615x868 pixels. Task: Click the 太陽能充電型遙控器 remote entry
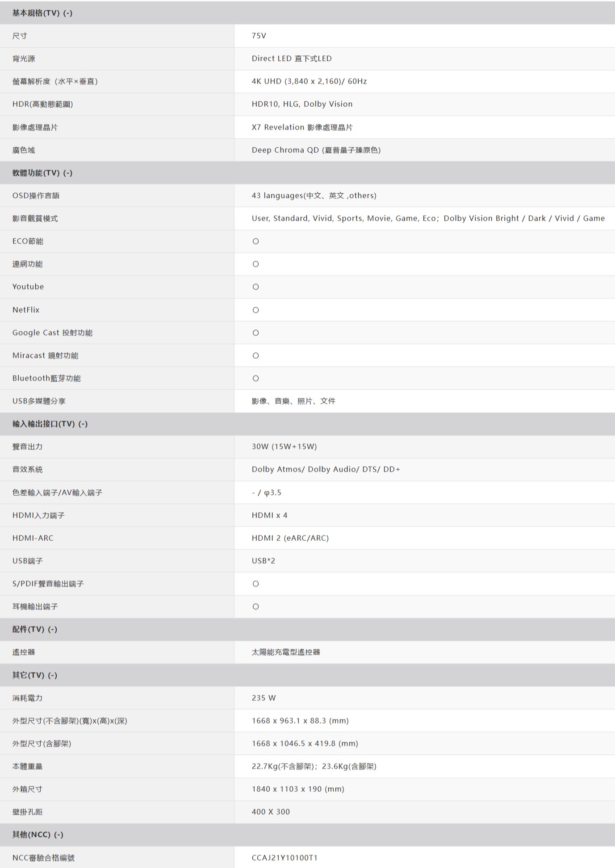286,652
